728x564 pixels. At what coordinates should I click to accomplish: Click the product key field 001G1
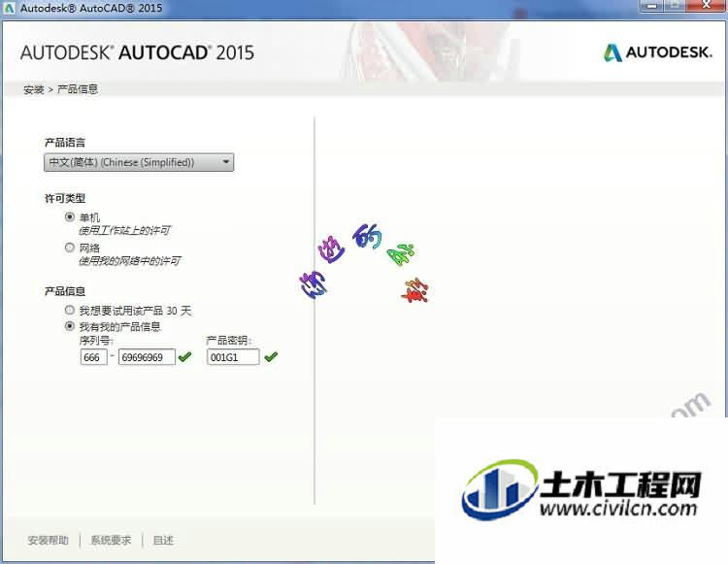pyautogui.click(x=233, y=357)
